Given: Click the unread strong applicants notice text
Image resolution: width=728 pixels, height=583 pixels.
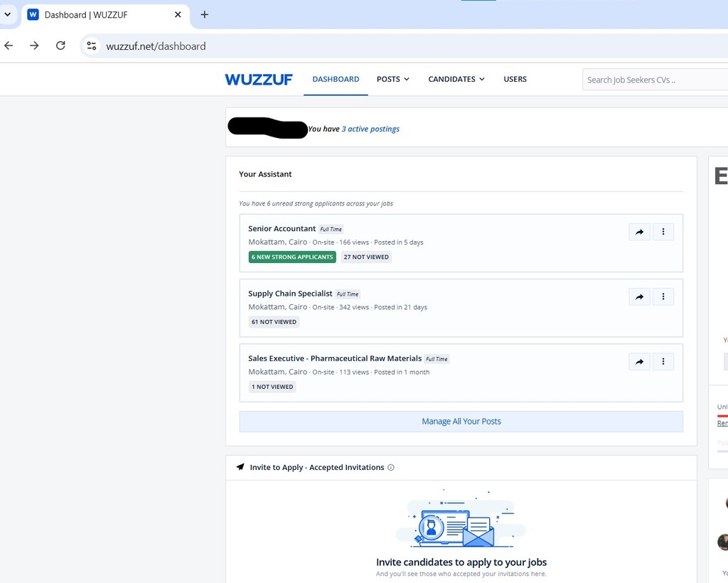Looking at the screenshot, I should click(x=316, y=203).
